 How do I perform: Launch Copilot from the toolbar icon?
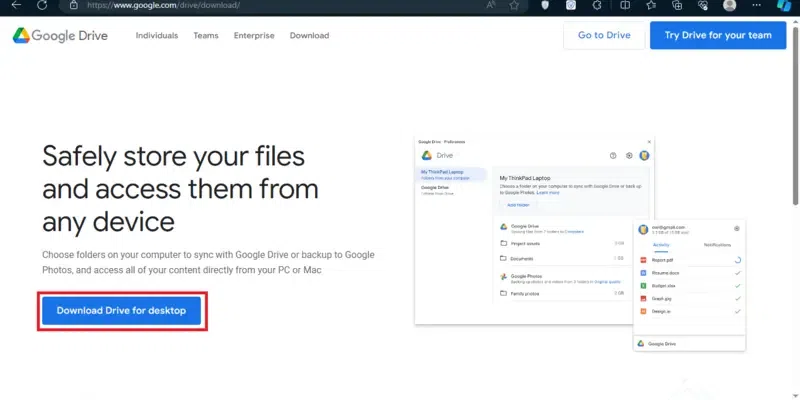pos(784,5)
